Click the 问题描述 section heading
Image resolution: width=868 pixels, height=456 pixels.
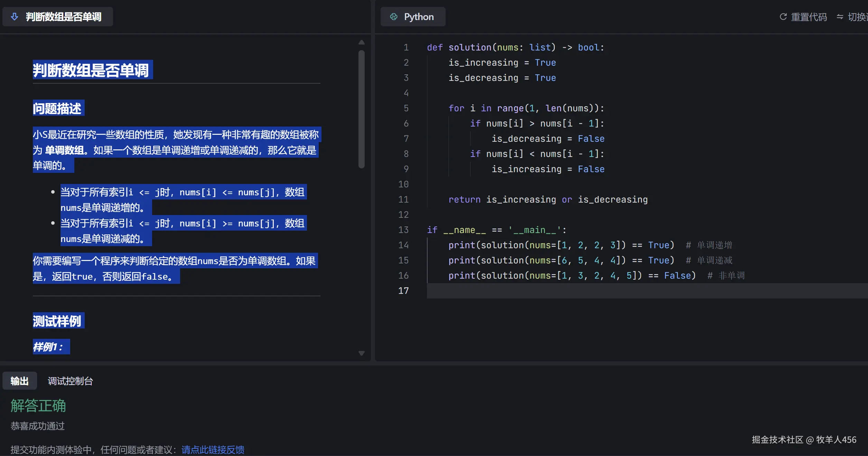click(57, 108)
